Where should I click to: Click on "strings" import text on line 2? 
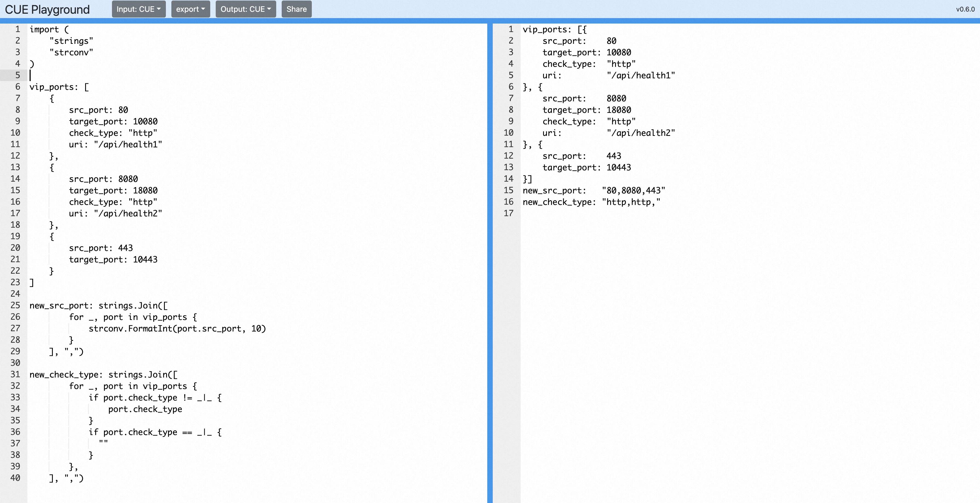tap(71, 41)
